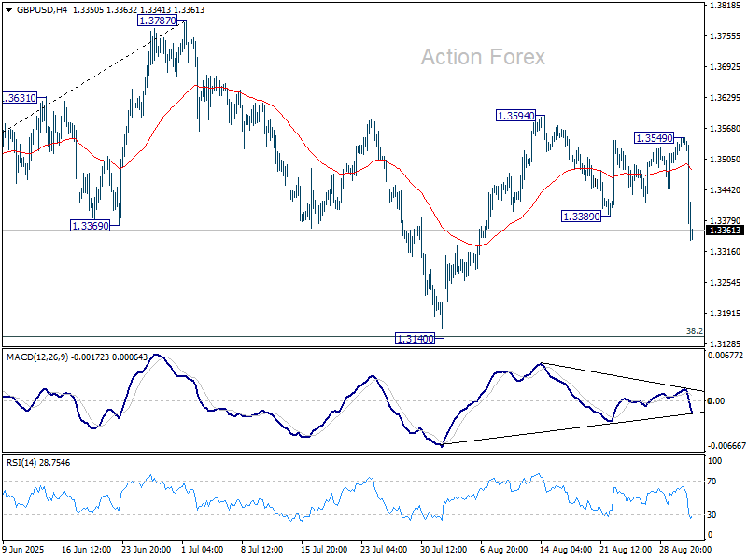
Task: Select the MACD -0.006667 scale value
Action: (x=726, y=446)
